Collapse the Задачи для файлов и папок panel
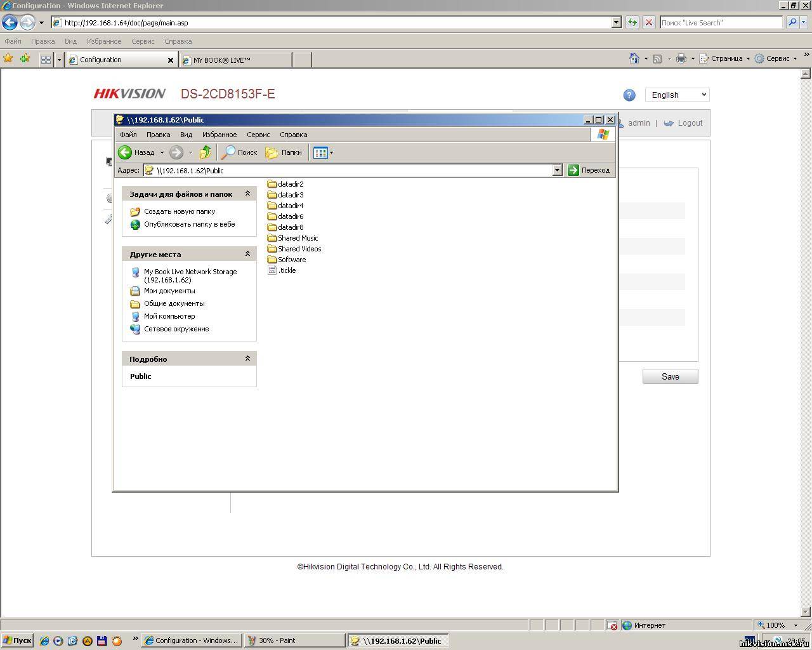Screen dimensions: 812x650 tap(247, 194)
